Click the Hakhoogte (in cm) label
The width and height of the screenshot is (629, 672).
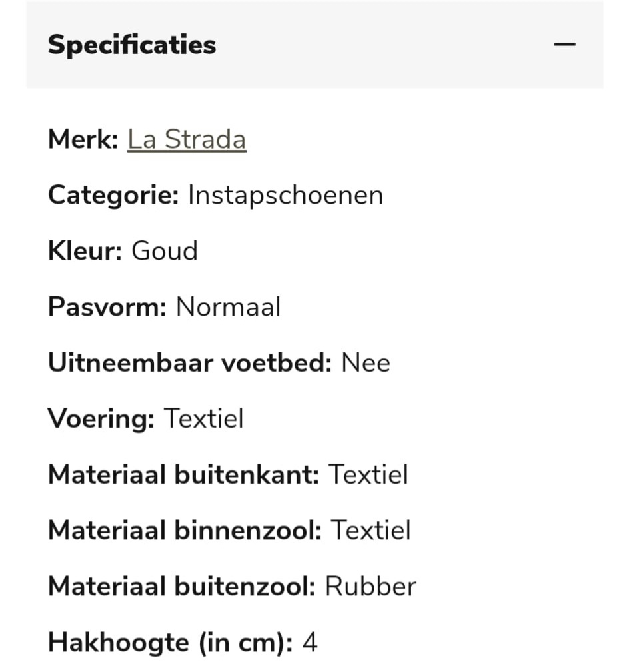point(170,643)
